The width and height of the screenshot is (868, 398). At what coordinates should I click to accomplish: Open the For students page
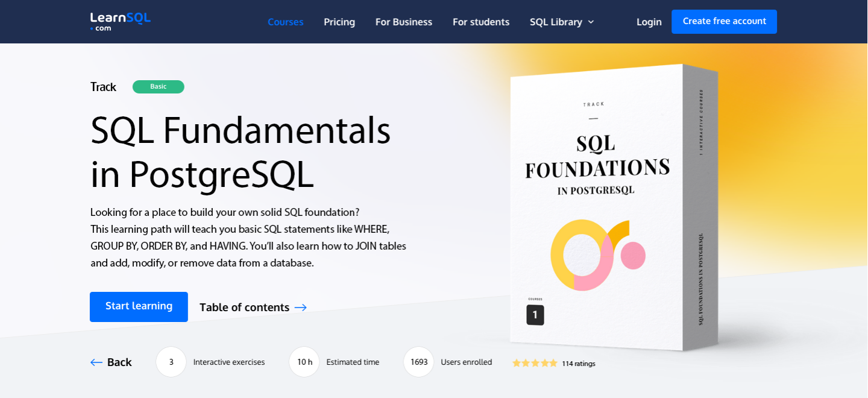(481, 22)
